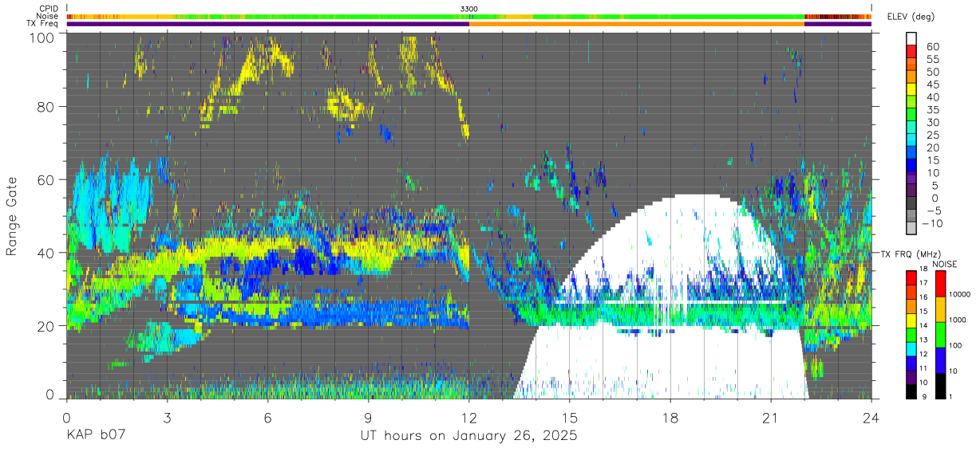980x452 pixels.
Task: Select the red top band of the NOISE colorbar
Action: (940, 285)
